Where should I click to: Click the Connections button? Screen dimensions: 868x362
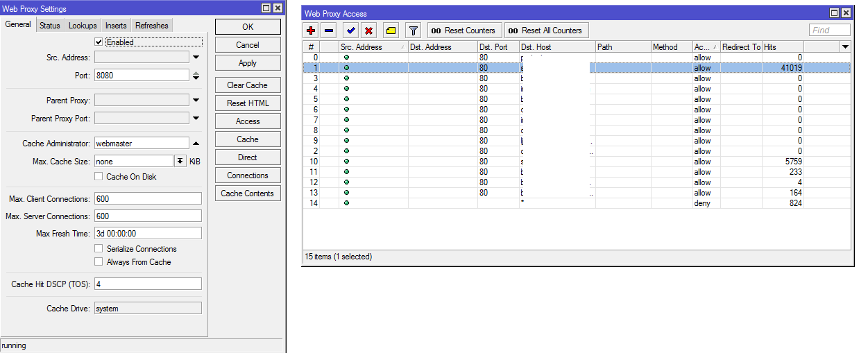tap(248, 175)
